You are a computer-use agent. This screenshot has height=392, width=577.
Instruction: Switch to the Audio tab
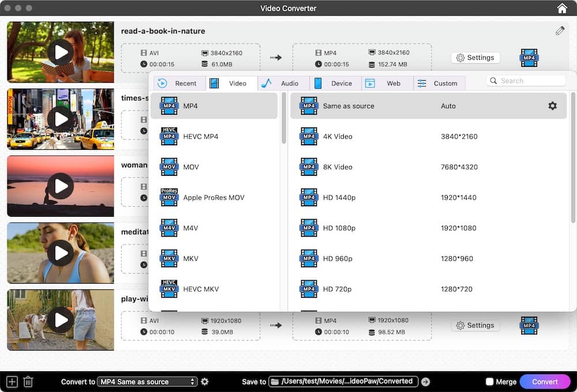pos(283,84)
